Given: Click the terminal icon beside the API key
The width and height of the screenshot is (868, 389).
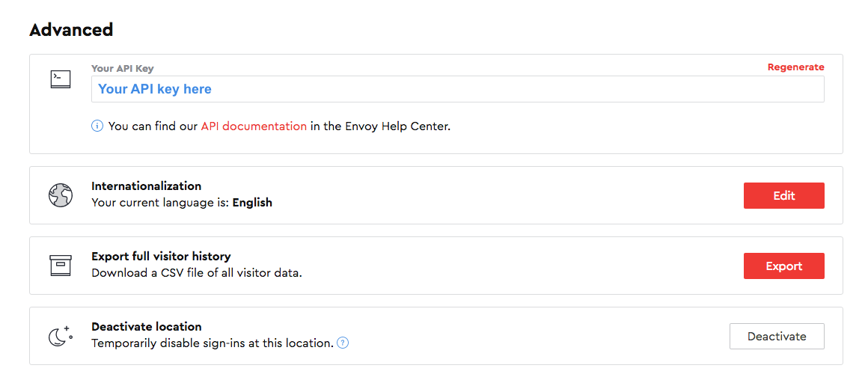Looking at the screenshot, I should [61, 79].
